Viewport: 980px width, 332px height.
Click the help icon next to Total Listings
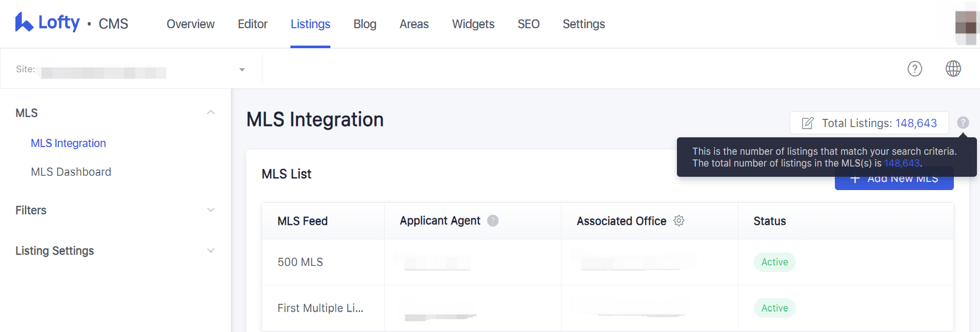click(x=963, y=122)
